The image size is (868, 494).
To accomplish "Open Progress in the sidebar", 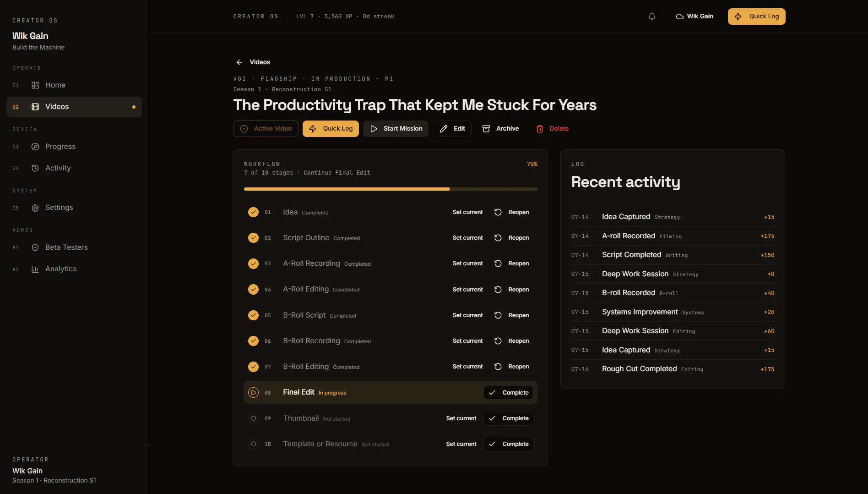I will 74,147.
